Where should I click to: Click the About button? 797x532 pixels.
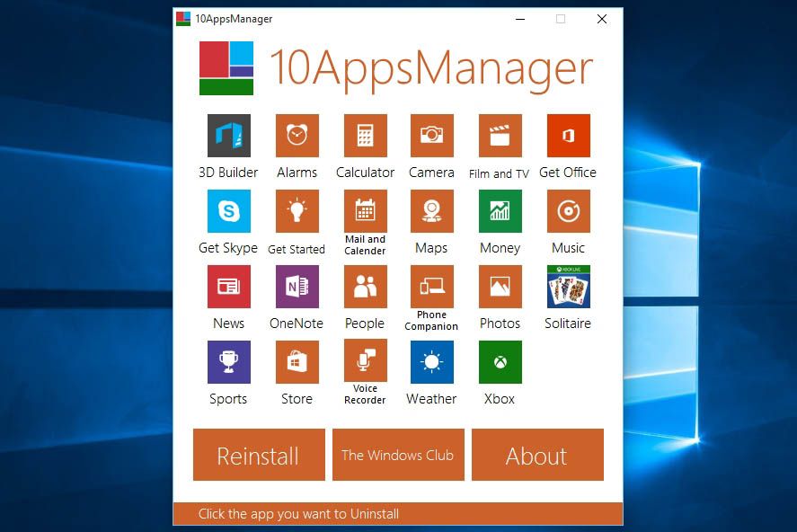pos(537,455)
